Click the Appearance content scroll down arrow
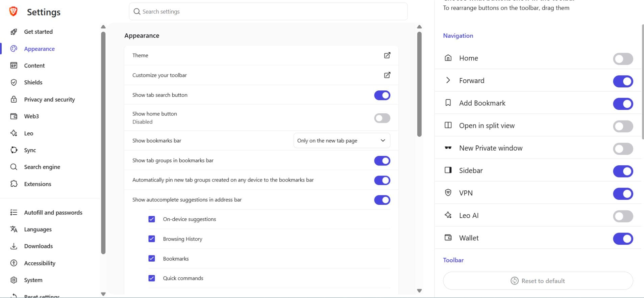The height and width of the screenshot is (298, 644). (419, 291)
